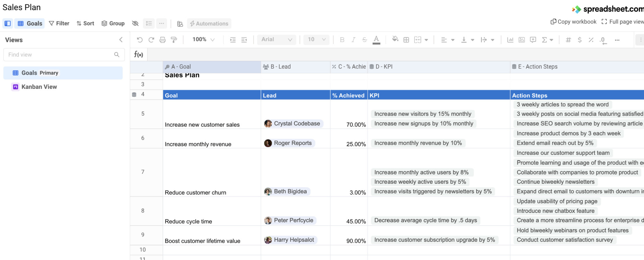Toggle bold formatting
644x260 pixels.
pyautogui.click(x=342, y=40)
